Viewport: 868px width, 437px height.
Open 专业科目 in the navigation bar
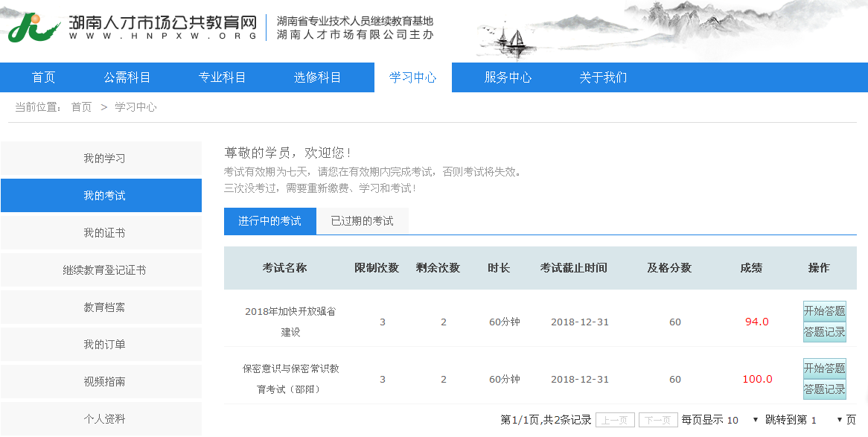coord(222,77)
